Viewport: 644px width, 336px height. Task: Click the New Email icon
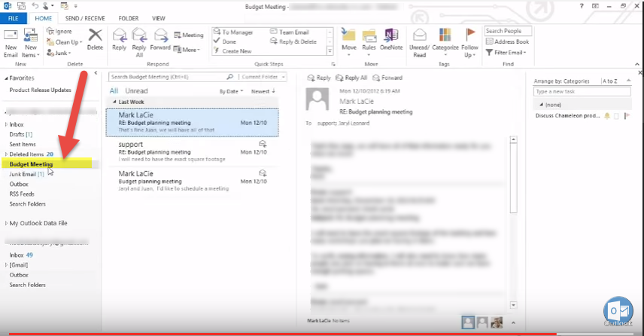11,39
